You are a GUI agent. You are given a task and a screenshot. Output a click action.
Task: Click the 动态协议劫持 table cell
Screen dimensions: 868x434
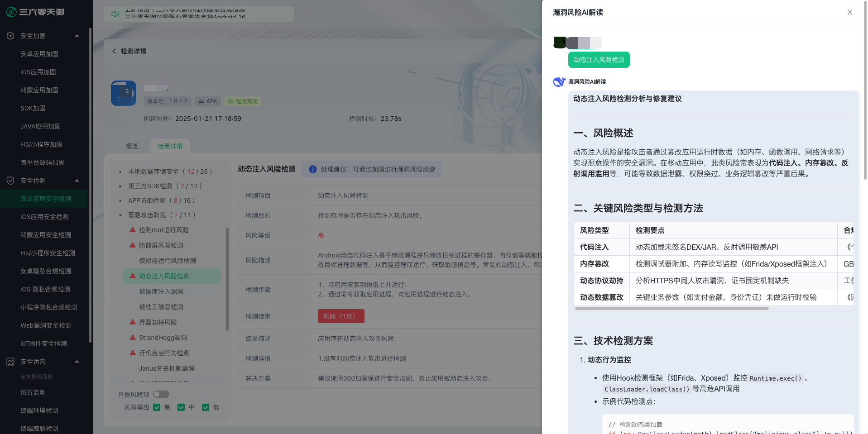click(x=602, y=281)
